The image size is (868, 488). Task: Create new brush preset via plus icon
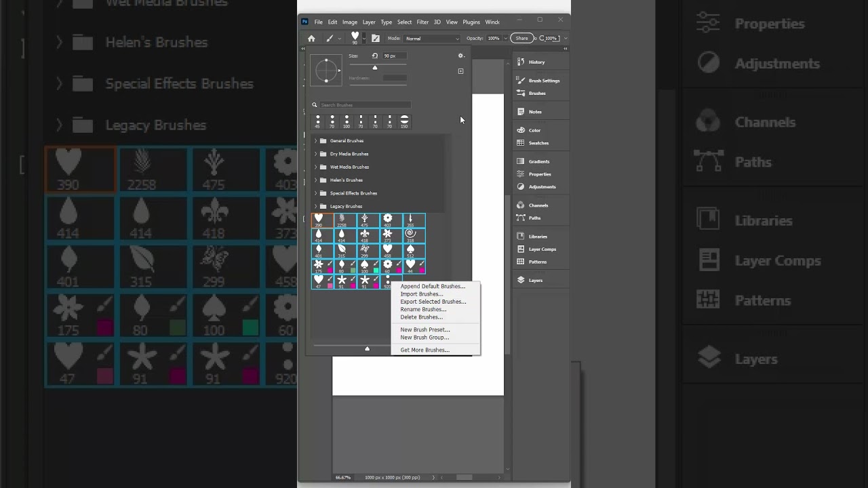(x=460, y=70)
